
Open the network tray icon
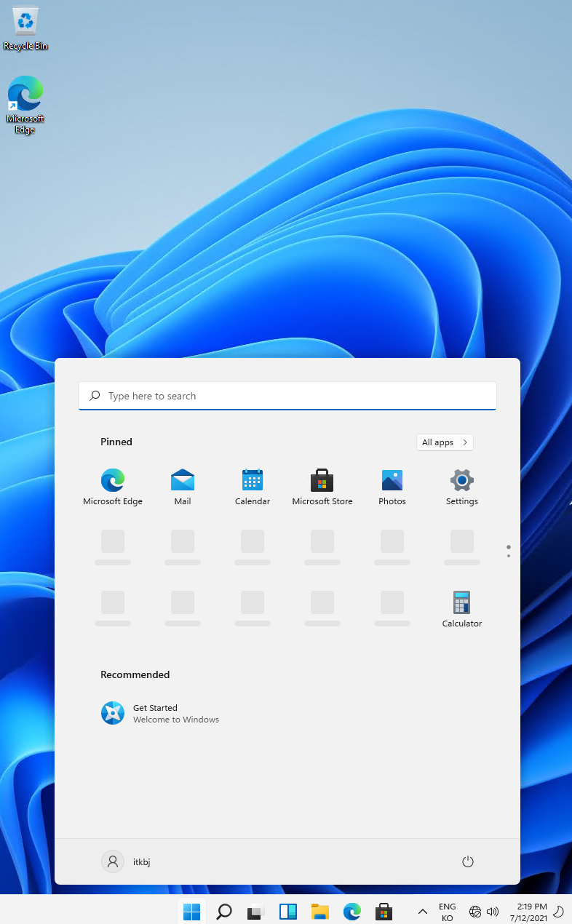pos(475,912)
